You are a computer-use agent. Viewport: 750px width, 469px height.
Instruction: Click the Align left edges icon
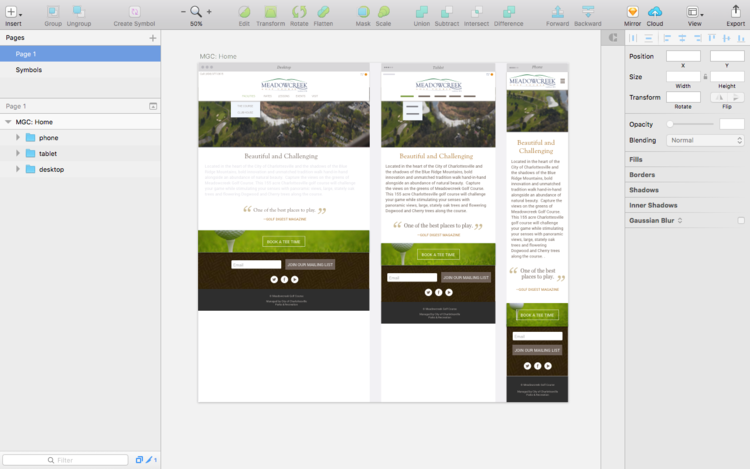(667, 38)
